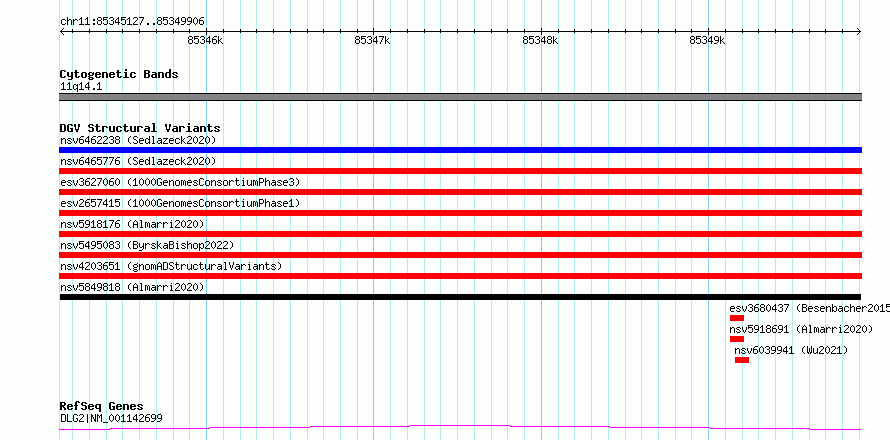Click the right arrow end of the ruler

click(x=859, y=32)
